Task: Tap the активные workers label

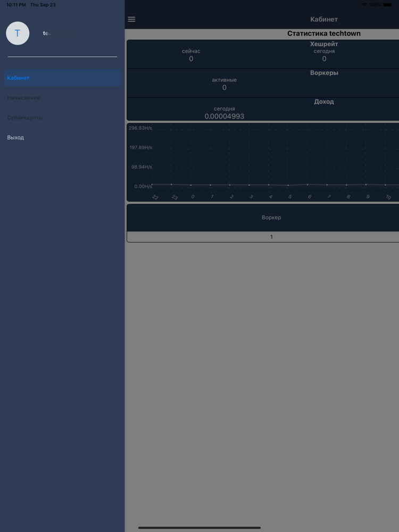Action: point(225,80)
